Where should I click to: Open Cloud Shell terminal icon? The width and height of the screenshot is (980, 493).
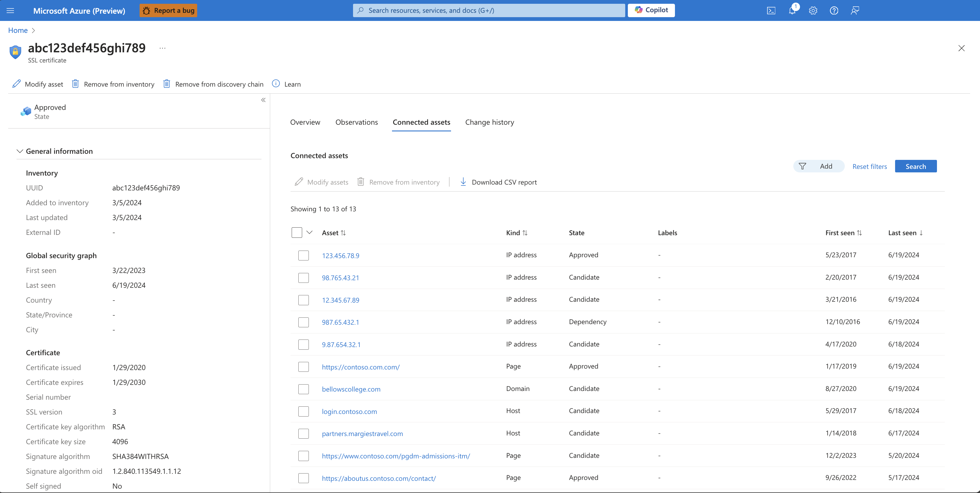[x=771, y=11]
